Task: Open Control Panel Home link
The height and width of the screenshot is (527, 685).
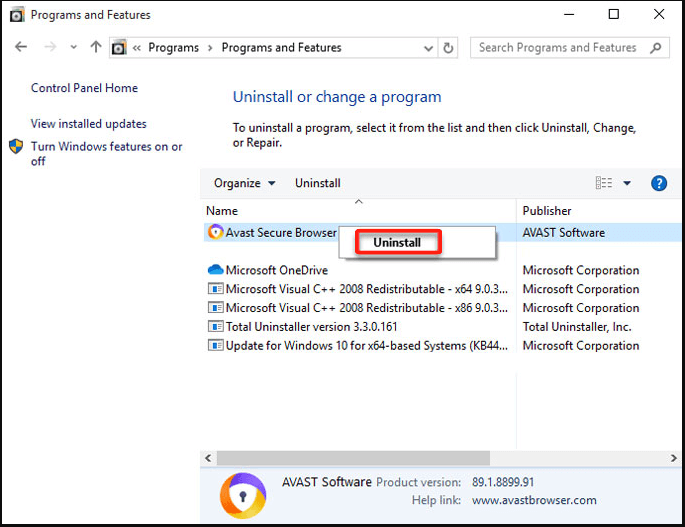Action: tap(84, 88)
